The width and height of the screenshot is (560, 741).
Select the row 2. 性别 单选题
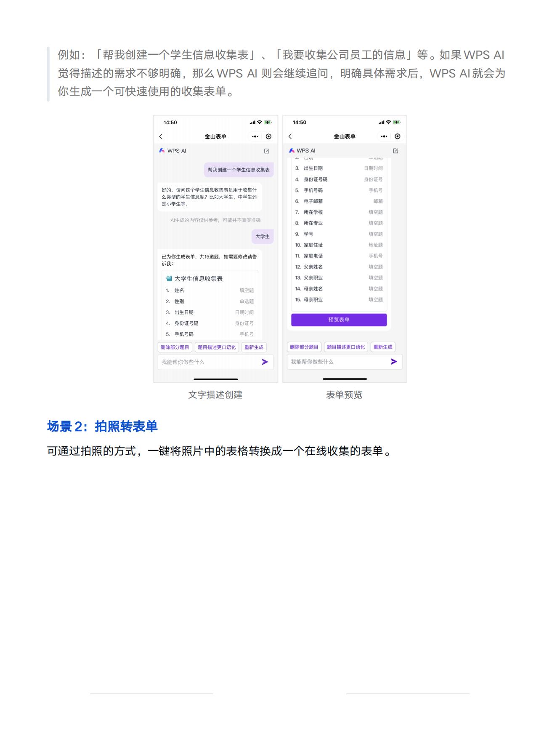click(210, 301)
